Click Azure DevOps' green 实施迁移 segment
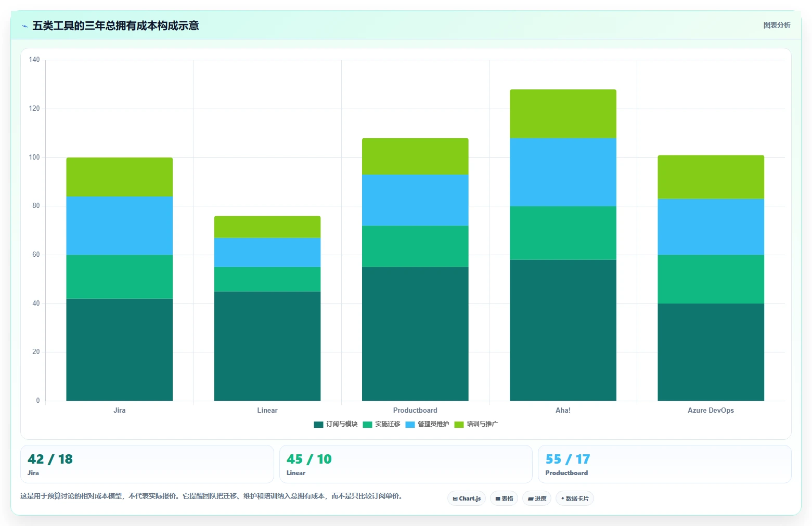This screenshot has width=812, height=526. click(711, 279)
